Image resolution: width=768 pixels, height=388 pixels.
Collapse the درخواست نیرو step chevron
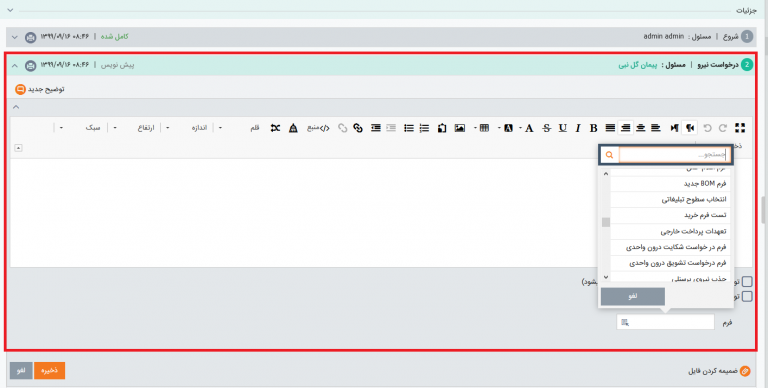[14, 65]
